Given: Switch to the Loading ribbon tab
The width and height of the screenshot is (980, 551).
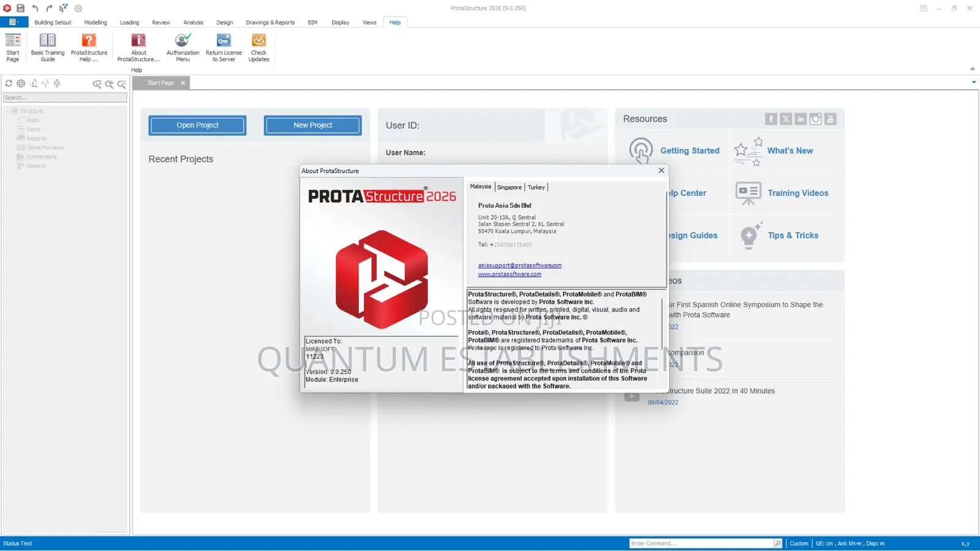Looking at the screenshot, I should (x=129, y=22).
